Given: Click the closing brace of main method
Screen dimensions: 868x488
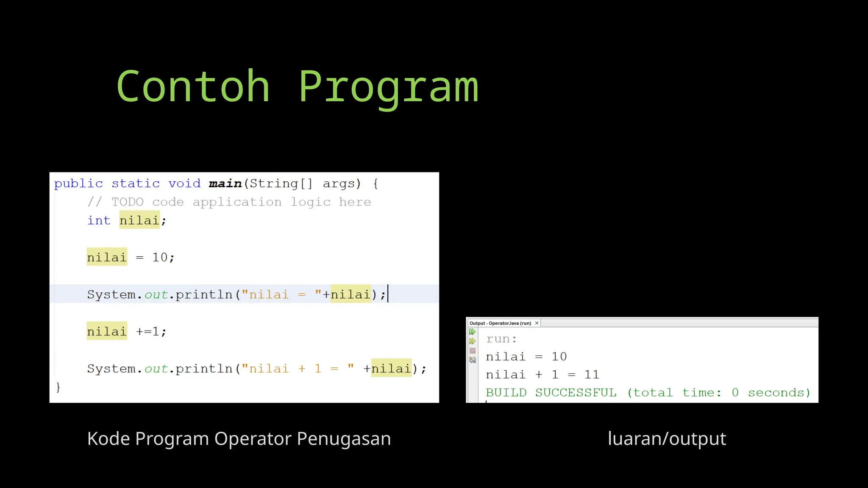Looking at the screenshot, I should (58, 387).
